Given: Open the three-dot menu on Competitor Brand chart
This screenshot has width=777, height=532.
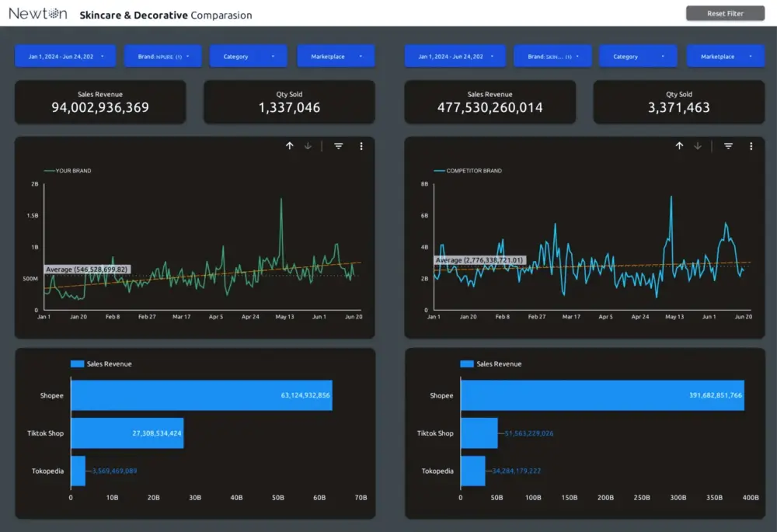Looking at the screenshot, I should coord(751,146).
